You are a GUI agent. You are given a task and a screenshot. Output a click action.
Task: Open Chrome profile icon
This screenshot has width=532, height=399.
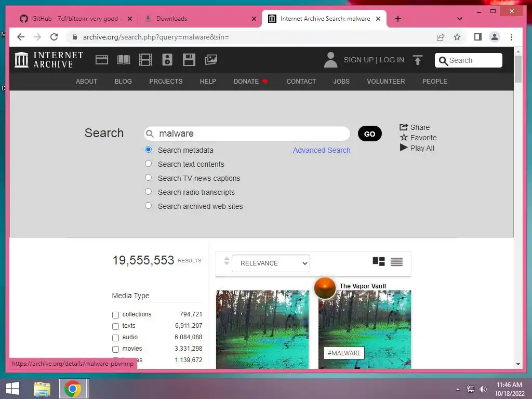pyautogui.click(x=495, y=37)
